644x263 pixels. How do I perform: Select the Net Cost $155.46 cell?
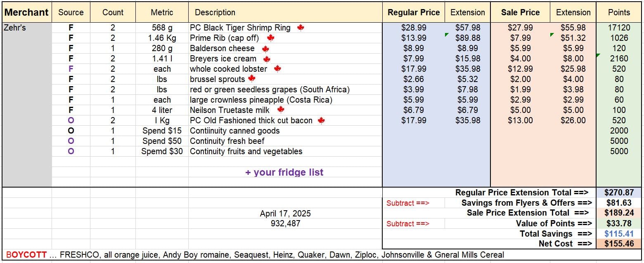[x=619, y=244]
